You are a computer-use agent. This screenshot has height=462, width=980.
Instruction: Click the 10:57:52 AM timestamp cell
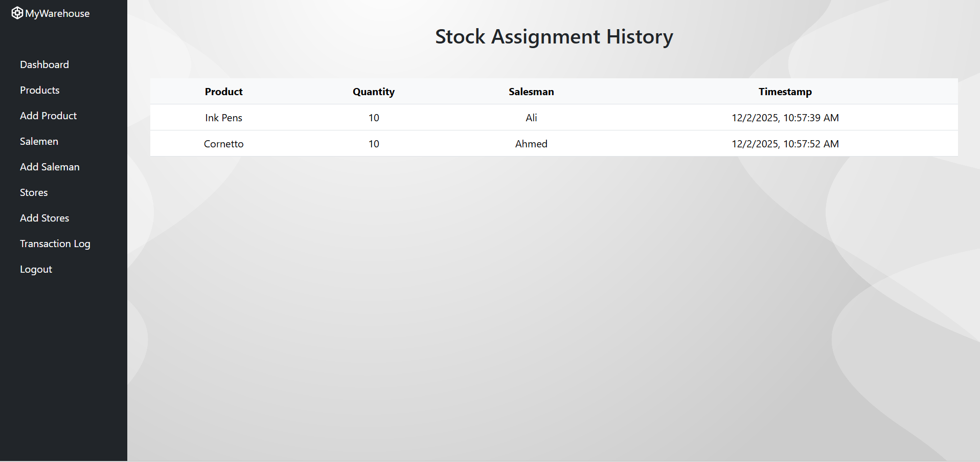(x=785, y=144)
